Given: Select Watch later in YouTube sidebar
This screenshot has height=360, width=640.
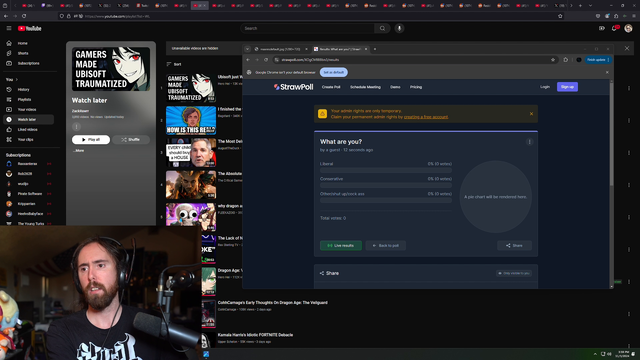Looking at the screenshot, I should 29,120.
